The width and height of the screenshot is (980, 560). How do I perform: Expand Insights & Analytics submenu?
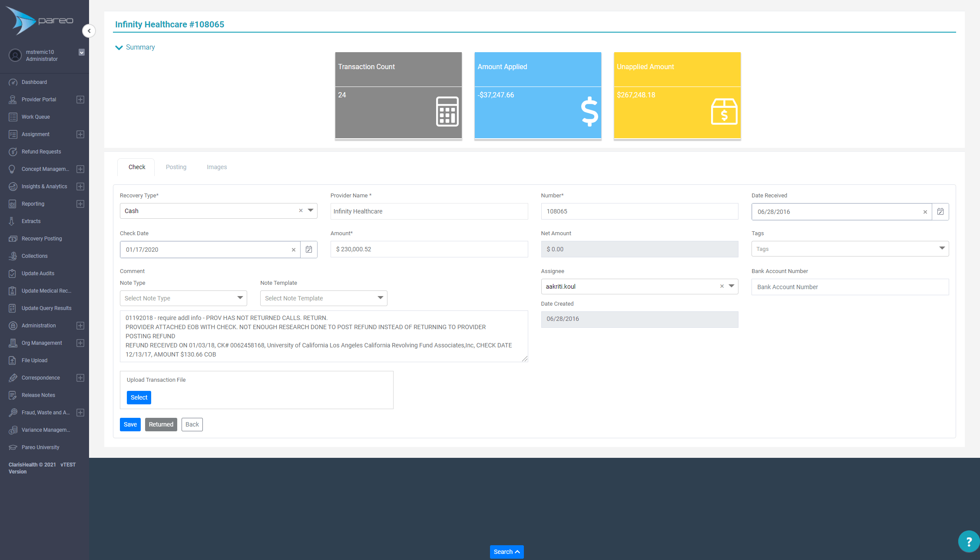80,187
